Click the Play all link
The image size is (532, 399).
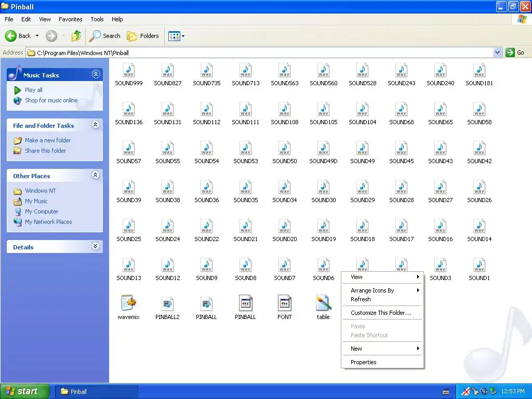[x=34, y=90]
